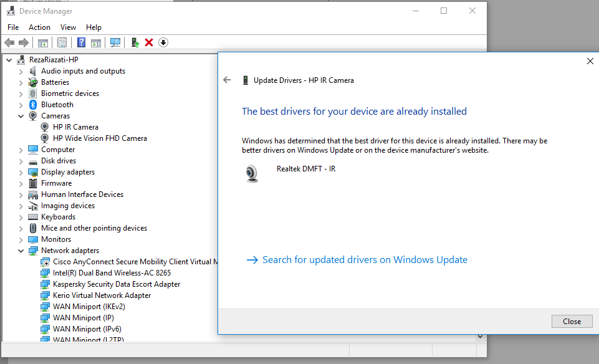This screenshot has height=364, width=599.
Task: Click the back arrow in Update Drivers dialog
Action: coord(227,80)
